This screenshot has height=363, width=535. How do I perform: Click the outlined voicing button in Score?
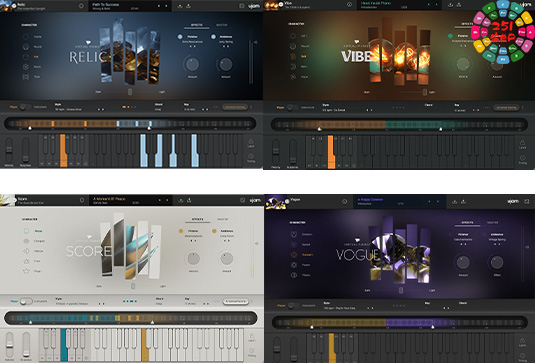coord(236,302)
